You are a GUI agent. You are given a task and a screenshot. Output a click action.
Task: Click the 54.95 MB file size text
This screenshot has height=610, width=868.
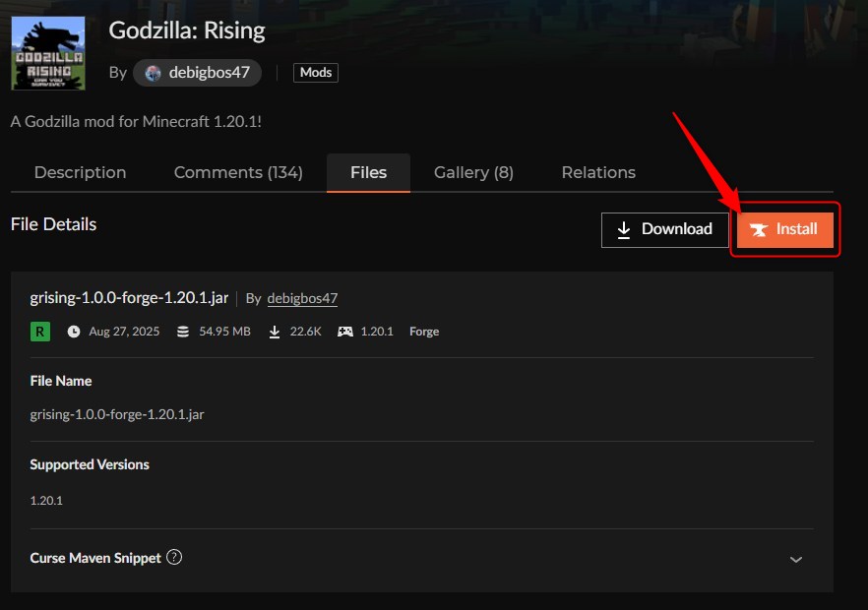pyautogui.click(x=224, y=332)
